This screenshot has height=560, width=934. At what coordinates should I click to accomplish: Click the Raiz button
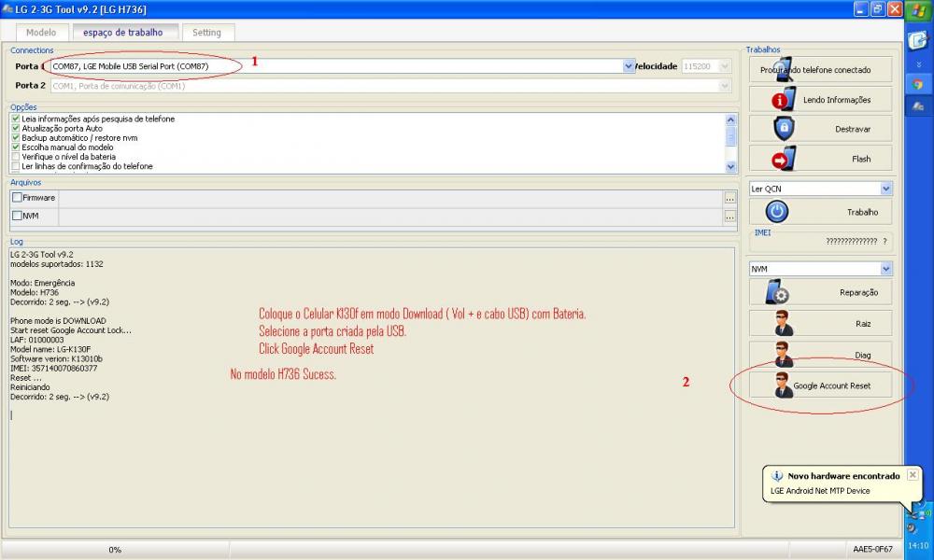[x=820, y=323]
